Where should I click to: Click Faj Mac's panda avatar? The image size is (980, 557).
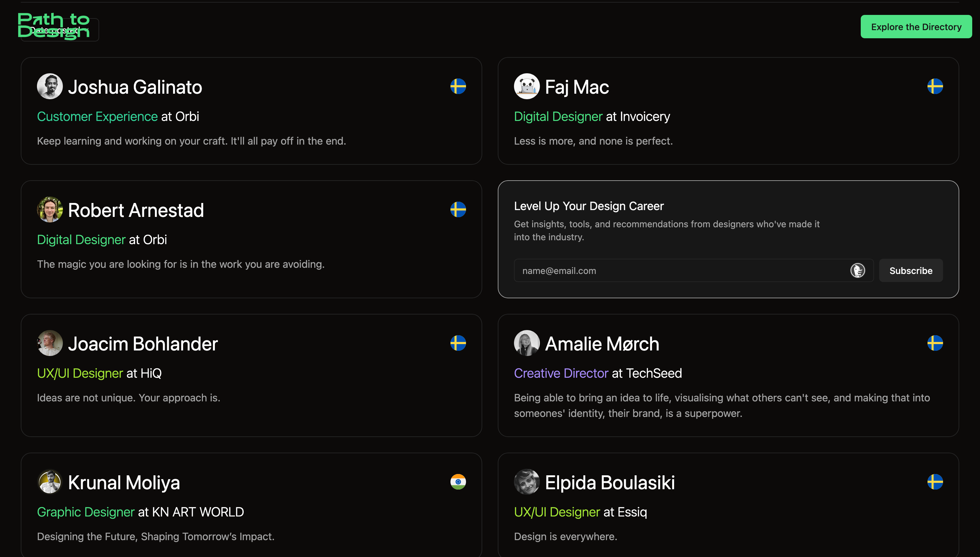[x=527, y=87]
